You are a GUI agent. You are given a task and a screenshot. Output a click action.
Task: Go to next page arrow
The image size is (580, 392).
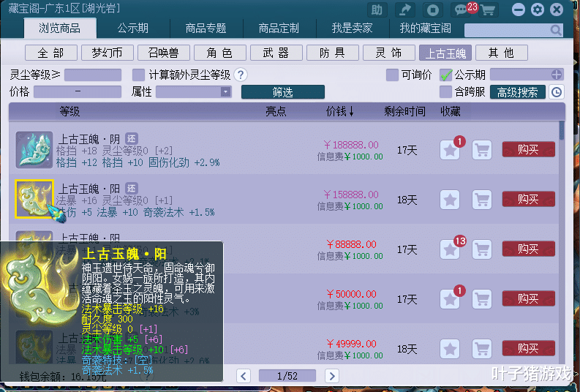[x=332, y=376]
